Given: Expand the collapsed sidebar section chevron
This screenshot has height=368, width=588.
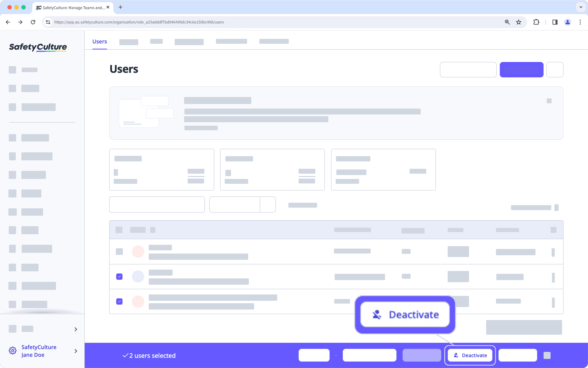Looking at the screenshot, I should tap(76, 329).
